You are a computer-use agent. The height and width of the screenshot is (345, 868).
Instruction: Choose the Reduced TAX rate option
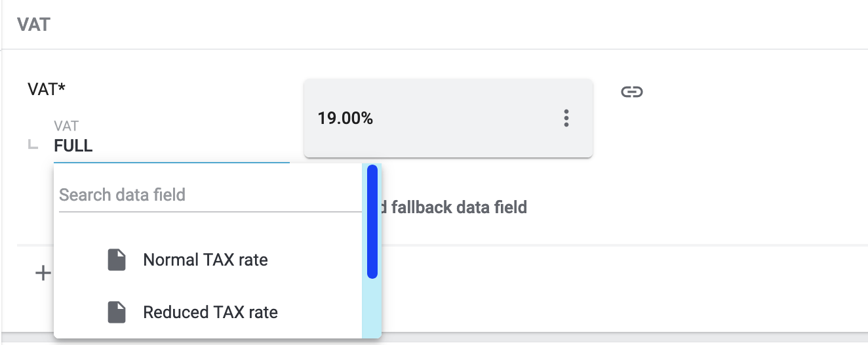(x=210, y=312)
